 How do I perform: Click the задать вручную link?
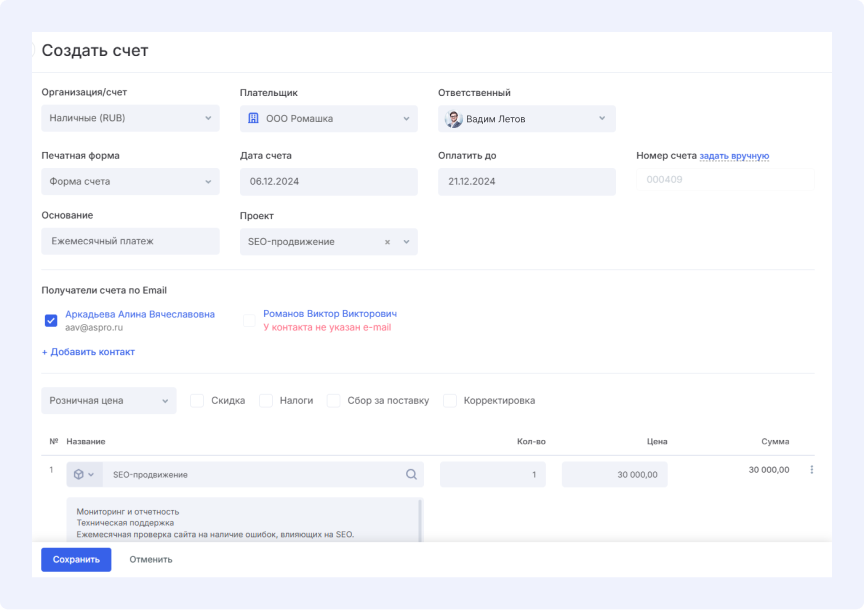(x=734, y=156)
